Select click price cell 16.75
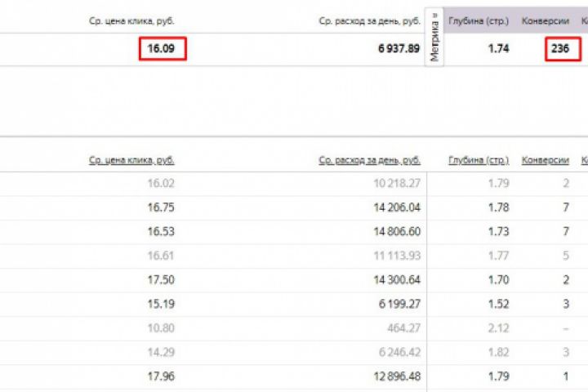 pos(161,207)
